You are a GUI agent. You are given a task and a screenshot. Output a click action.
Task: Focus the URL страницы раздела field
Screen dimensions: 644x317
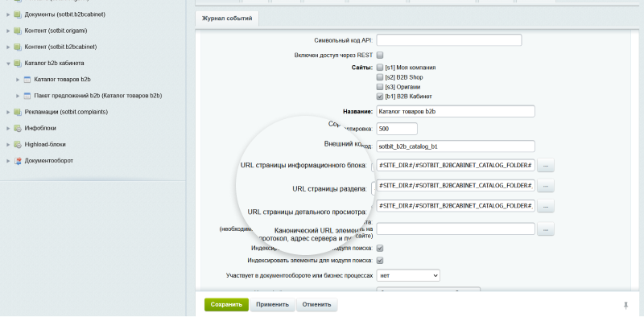pos(456,186)
